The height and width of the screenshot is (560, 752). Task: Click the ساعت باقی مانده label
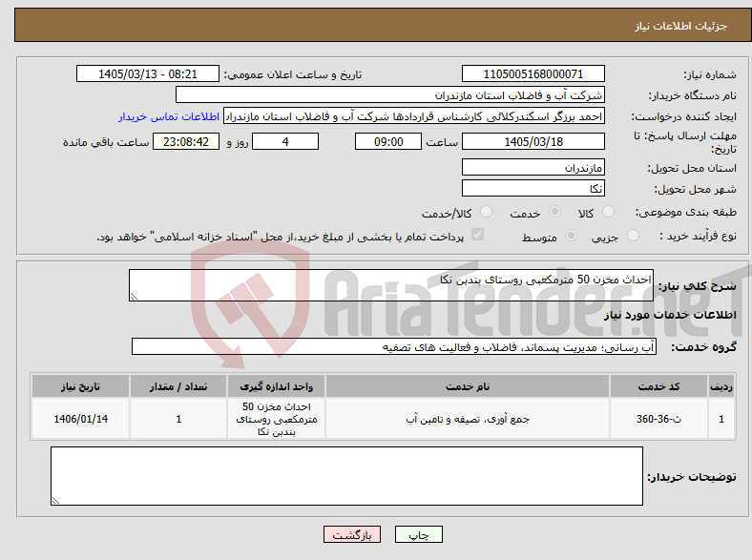pyautogui.click(x=106, y=142)
